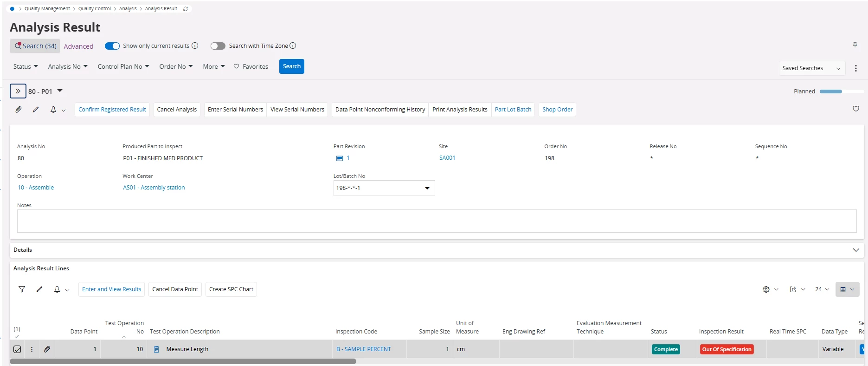Expand the Details section

856,250
